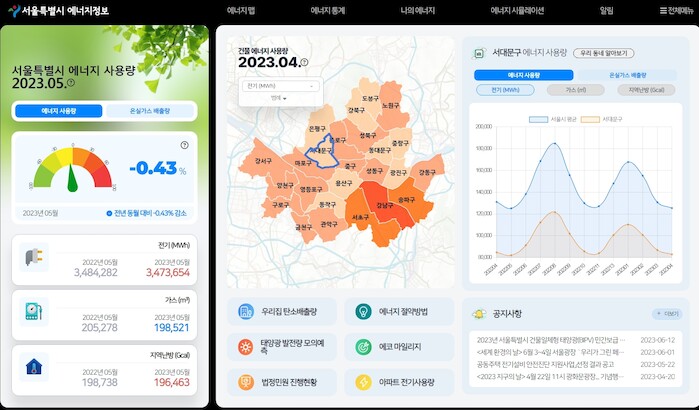The height and width of the screenshot is (410, 699).
Task: Open 아파트 전기사용량 lightning icon
Action: pos(362,382)
